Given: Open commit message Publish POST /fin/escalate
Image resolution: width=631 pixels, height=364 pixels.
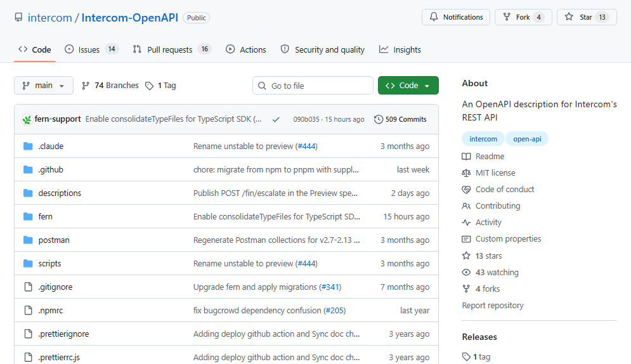Looking at the screenshot, I should click(275, 193).
